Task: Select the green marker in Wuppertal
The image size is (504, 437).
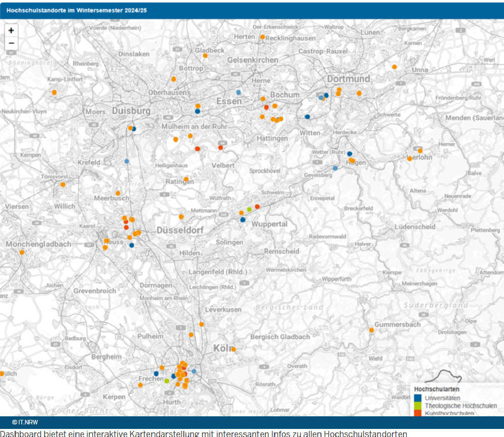Action: (x=249, y=209)
